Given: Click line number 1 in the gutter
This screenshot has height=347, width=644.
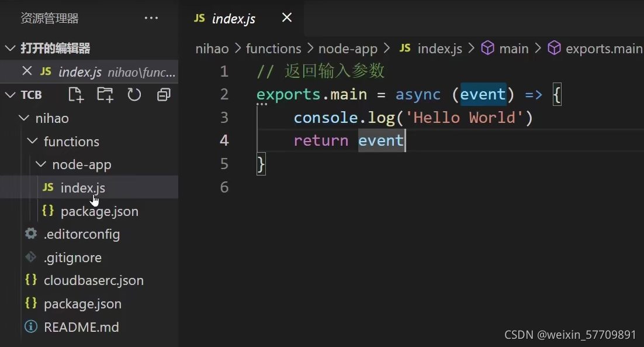Looking at the screenshot, I should pyautogui.click(x=224, y=71).
